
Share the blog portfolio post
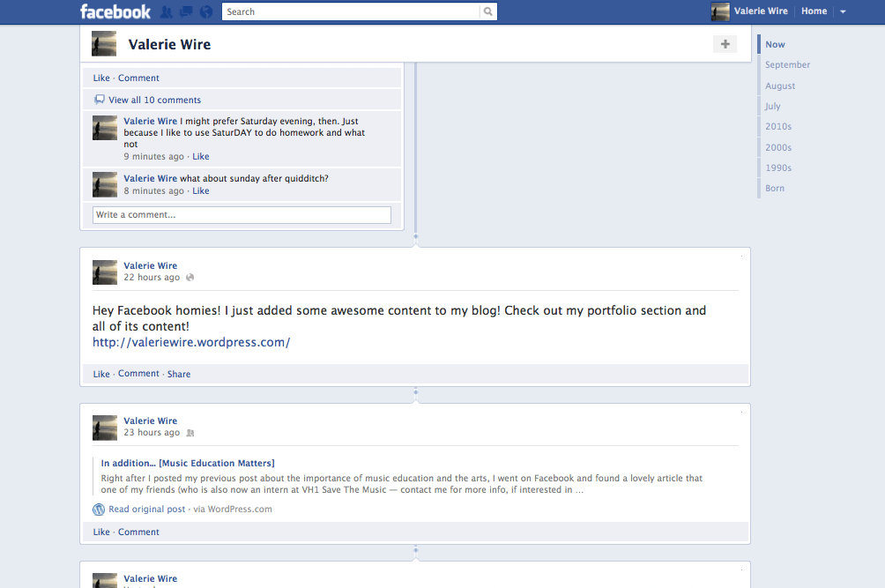[179, 374]
